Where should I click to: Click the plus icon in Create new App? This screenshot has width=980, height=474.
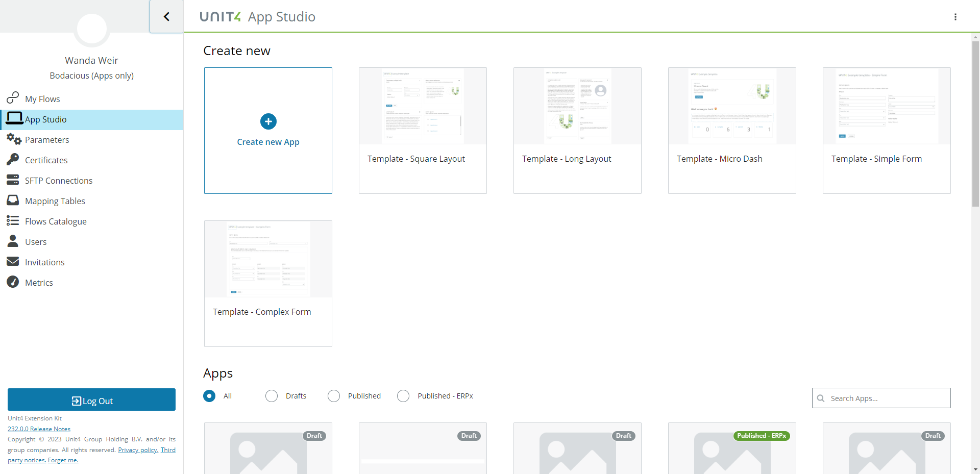click(x=268, y=121)
